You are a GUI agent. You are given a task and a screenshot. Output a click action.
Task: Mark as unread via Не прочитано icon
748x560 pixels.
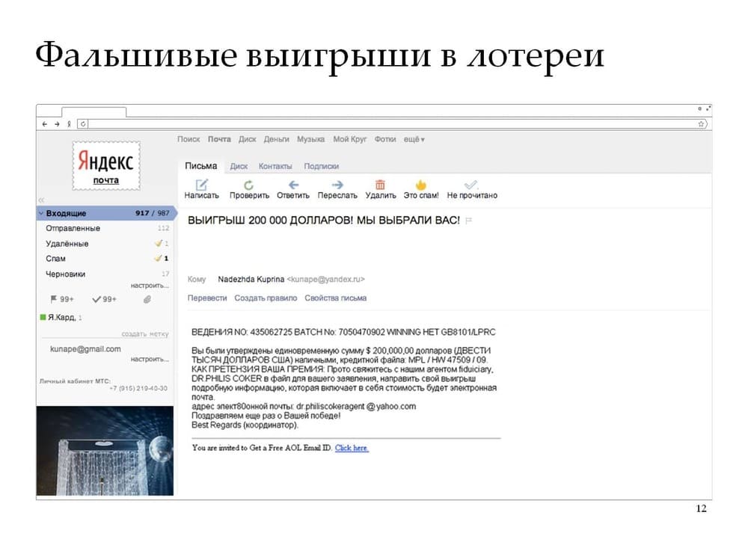(x=471, y=185)
